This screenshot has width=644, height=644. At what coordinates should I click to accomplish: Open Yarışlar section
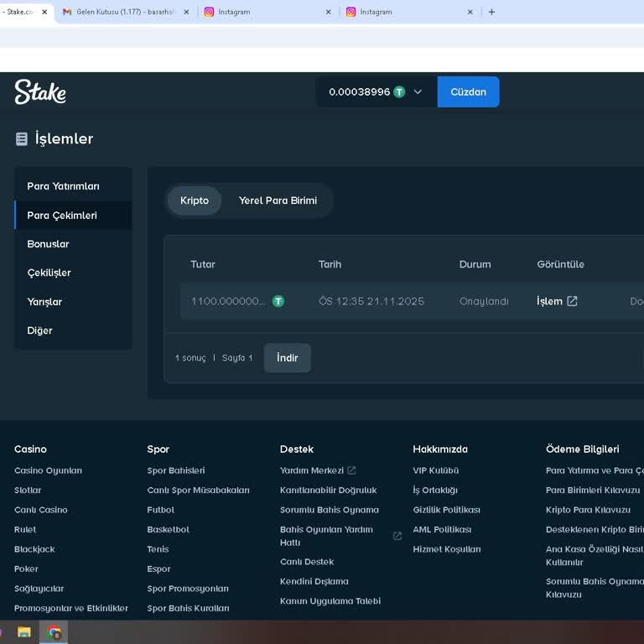pyautogui.click(x=73, y=302)
